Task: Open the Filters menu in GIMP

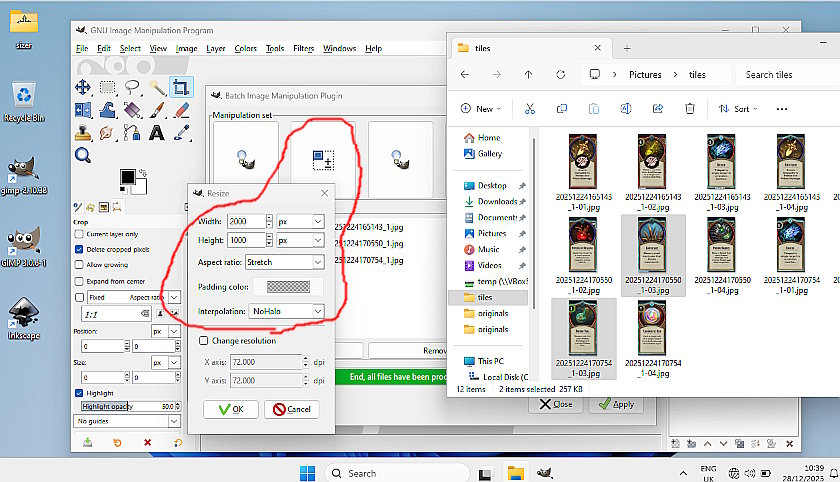Action: click(x=303, y=48)
